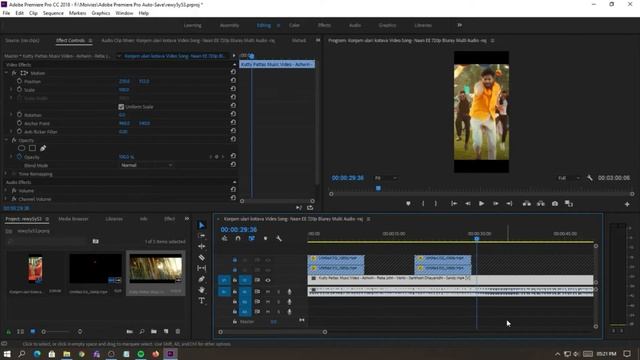The height and width of the screenshot is (360, 640).
Task: Mark Out in Program Monitor
Action: 436,204
